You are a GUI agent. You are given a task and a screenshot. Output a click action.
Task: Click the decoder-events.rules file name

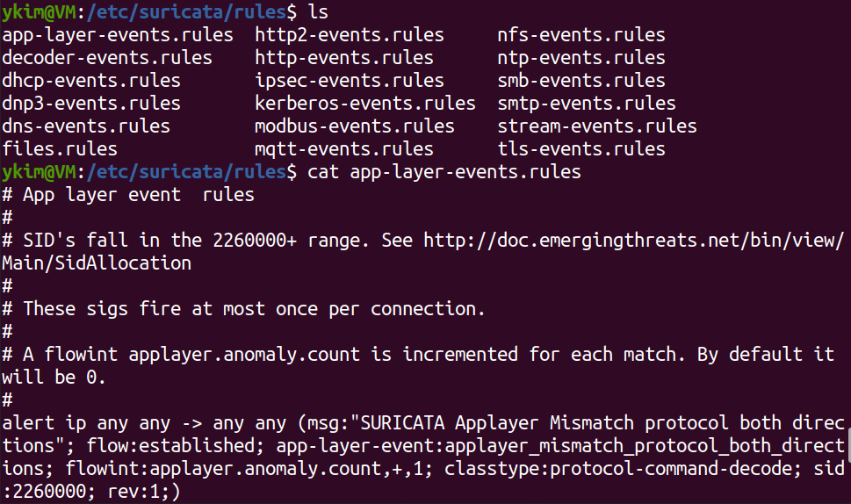(107, 57)
